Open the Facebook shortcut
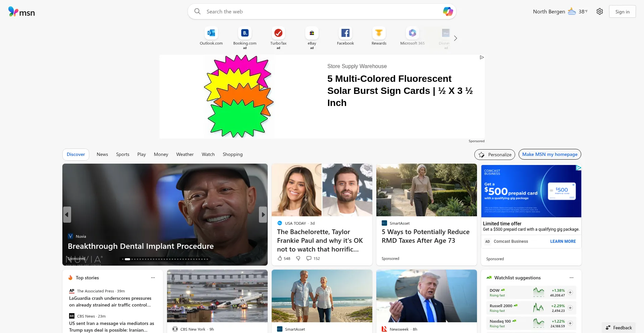644x333 pixels. [x=345, y=36]
